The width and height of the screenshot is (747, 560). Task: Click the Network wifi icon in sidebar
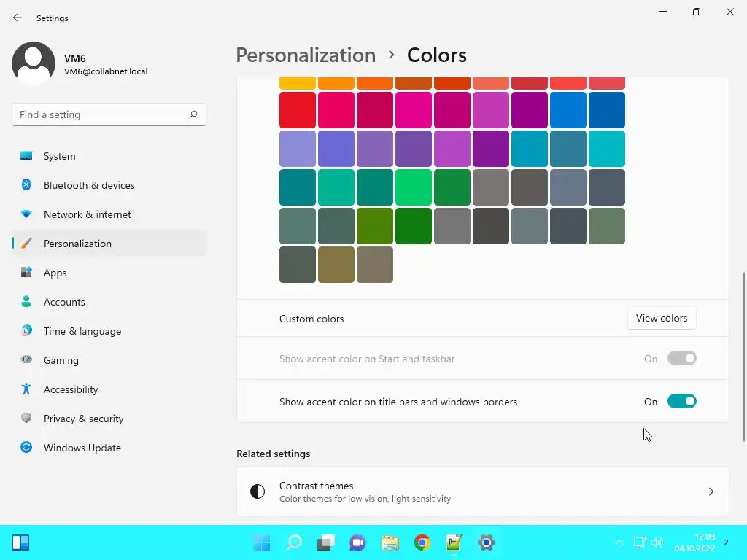[x=26, y=214]
